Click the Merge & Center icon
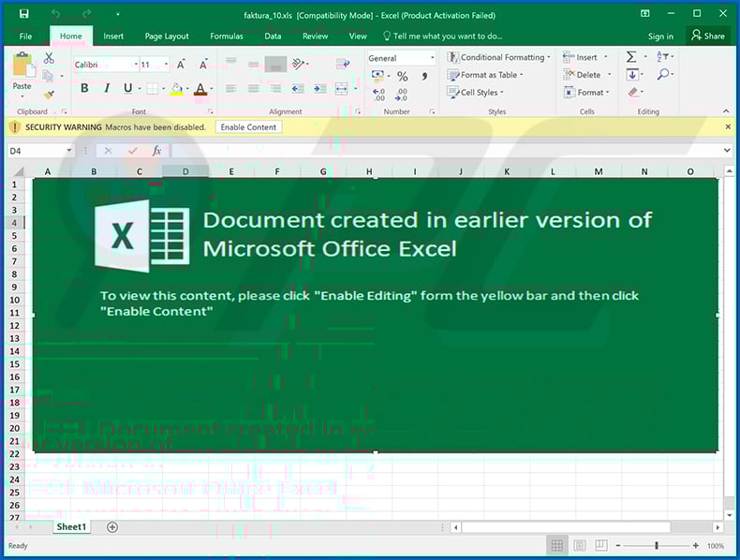The image size is (740, 560). 341,88
